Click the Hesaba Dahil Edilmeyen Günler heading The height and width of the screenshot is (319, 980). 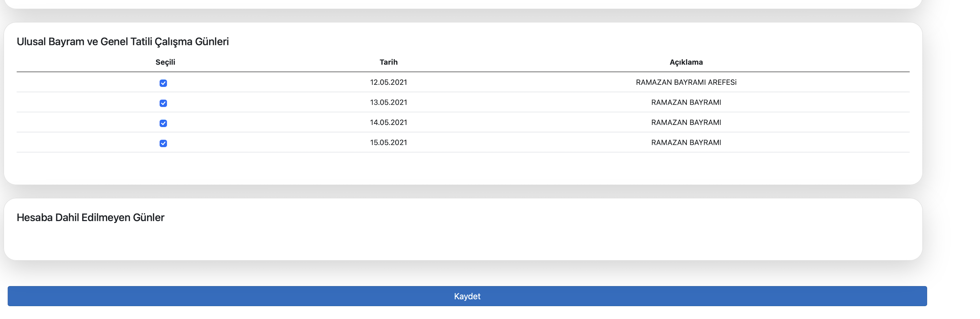coord(91,217)
